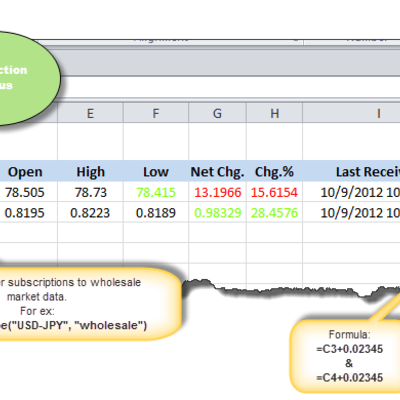
Task: Click the High header cell
Action: tap(90, 172)
